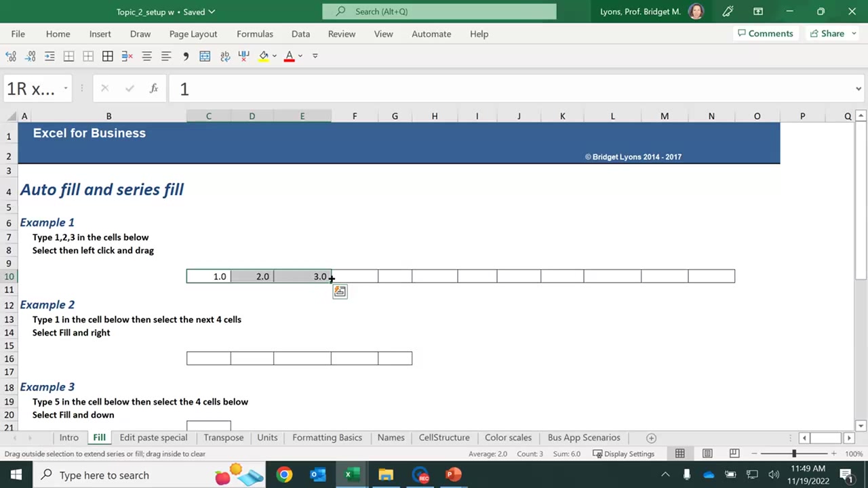Click the Align Left icon
Viewport: 868px width, 488px height.
click(x=165, y=56)
